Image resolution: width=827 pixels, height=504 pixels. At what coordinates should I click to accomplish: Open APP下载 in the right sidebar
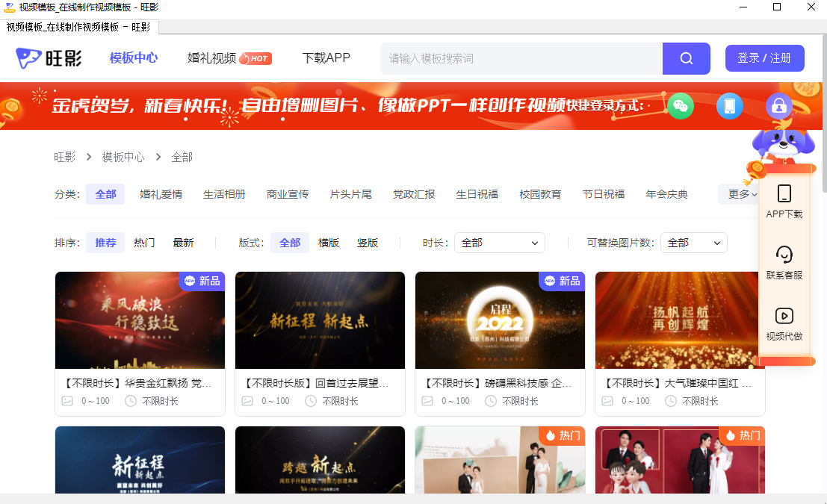click(784, 199)
